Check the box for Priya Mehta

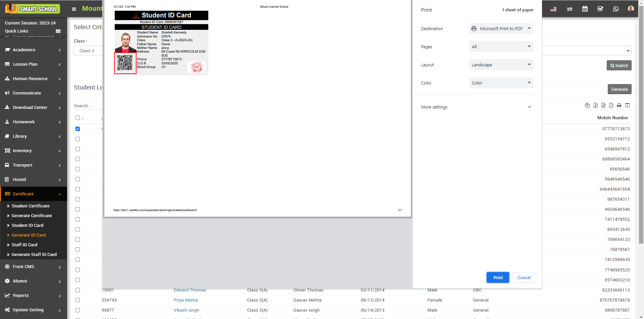click(78, 300)
